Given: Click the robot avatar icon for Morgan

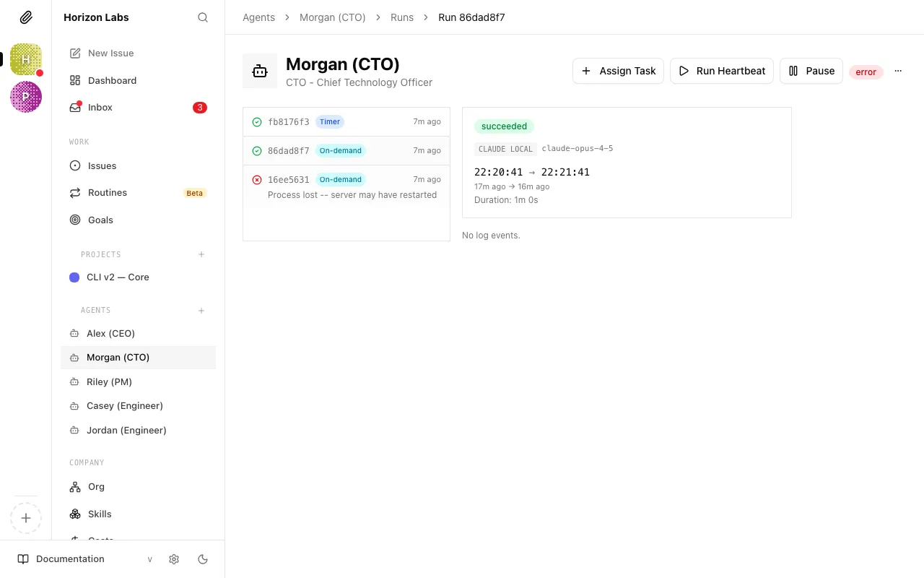Looking at the screenshot, I should point(260,71).
